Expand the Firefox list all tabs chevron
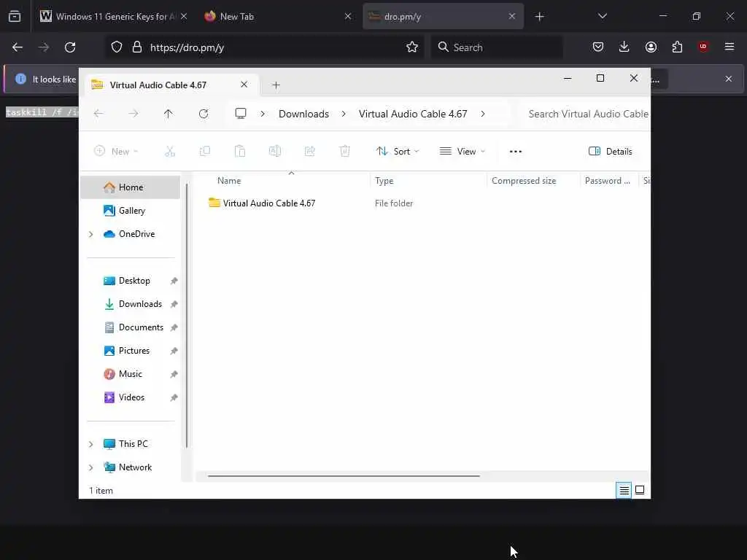The image size is (747, 560). point(603,16)
